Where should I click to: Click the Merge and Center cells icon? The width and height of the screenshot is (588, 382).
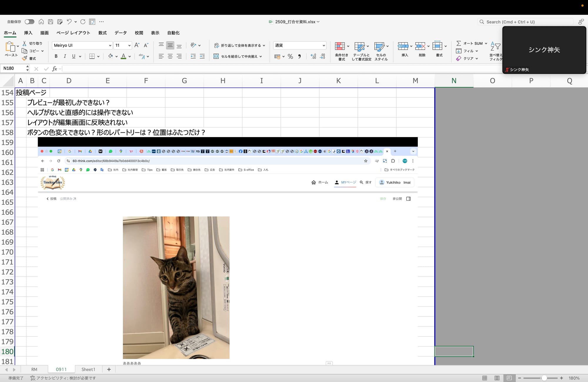tap(216, 56)
